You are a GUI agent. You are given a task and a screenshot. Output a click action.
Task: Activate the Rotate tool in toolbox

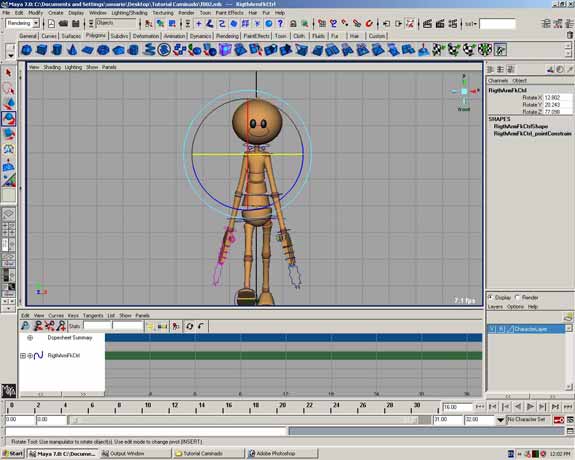(x=8, y=118)
